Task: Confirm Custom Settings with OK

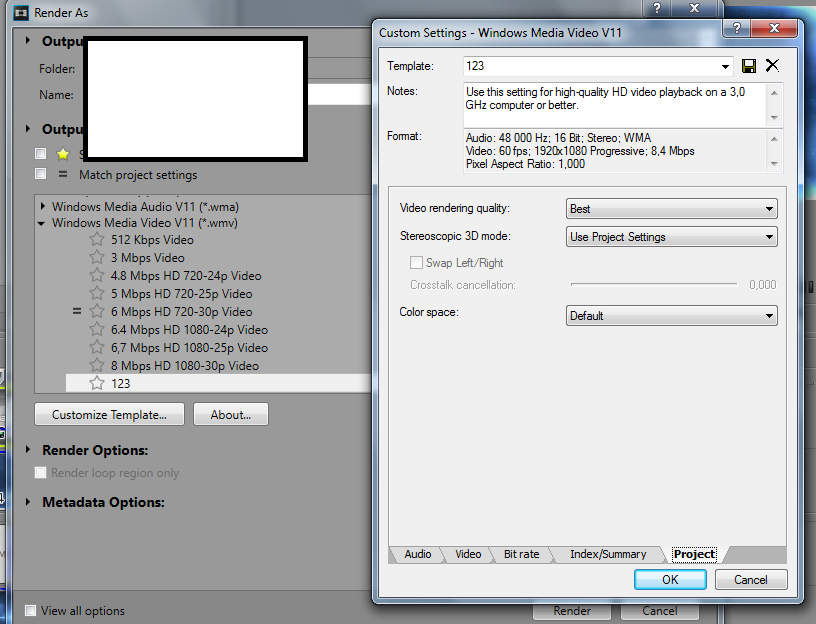Action: (670, 580)
